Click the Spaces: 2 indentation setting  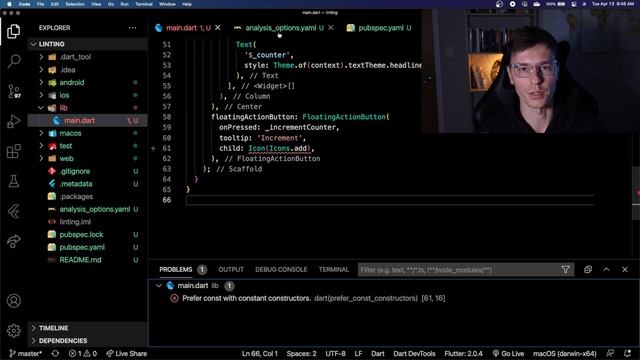click(301, 353)
